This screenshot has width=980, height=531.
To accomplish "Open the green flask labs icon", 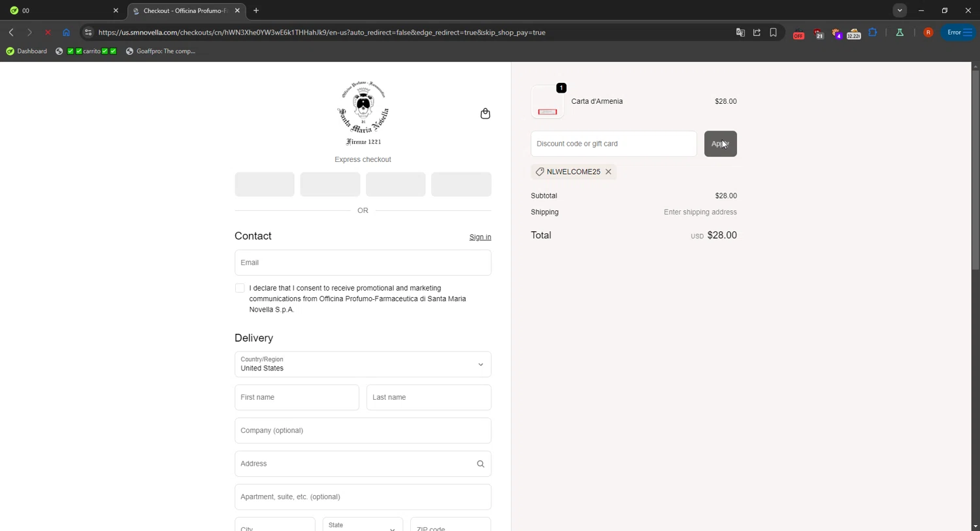I will click(x=900, y=32).
